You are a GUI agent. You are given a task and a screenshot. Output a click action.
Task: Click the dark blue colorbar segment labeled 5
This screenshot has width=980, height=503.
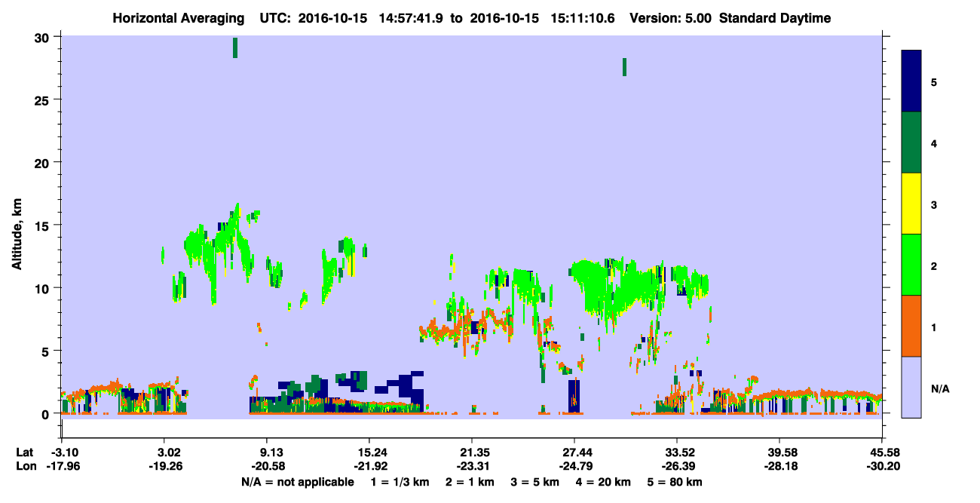[x=911, y=81]
